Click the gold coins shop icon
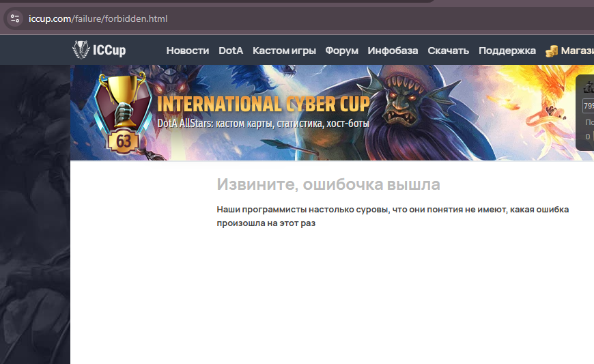594x364 pixels. click(552, 51)
